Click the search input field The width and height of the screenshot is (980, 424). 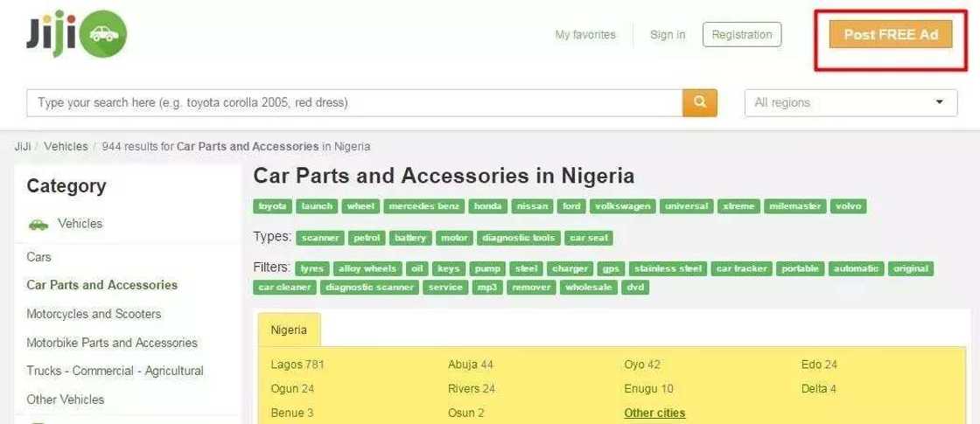tap(354, 102)
